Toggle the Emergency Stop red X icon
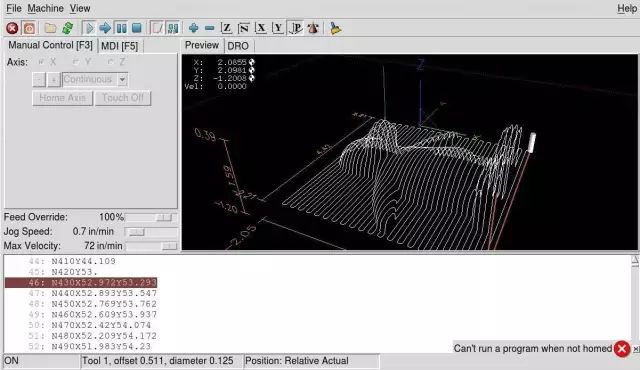Image resolution: width=640 pixels, height=370 pixels. (x=12, y=28)
